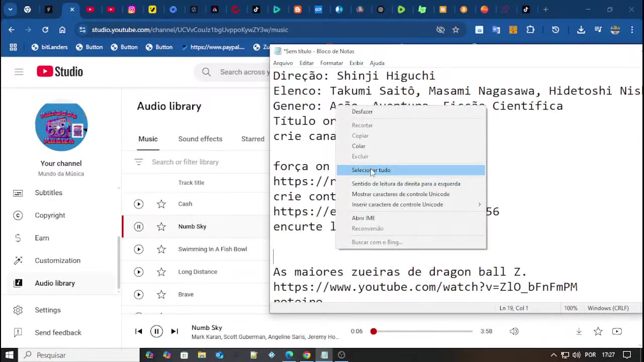
Task: Skip to next track in player bar
Action: (x=175, y=331)
